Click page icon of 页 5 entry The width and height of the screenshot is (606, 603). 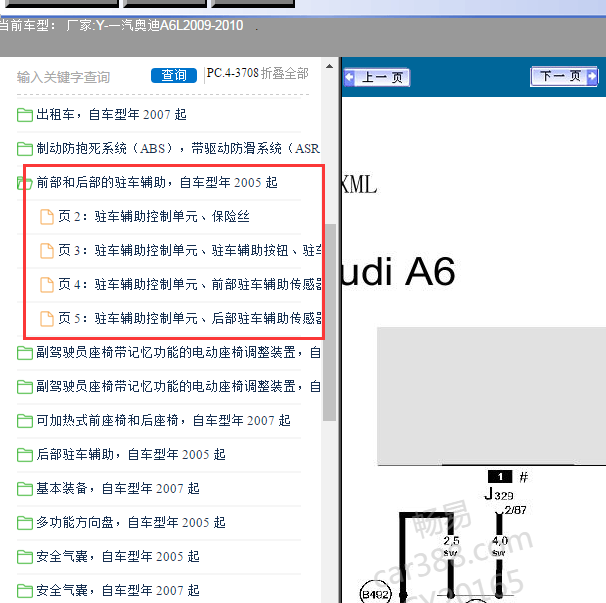[47, 319]
